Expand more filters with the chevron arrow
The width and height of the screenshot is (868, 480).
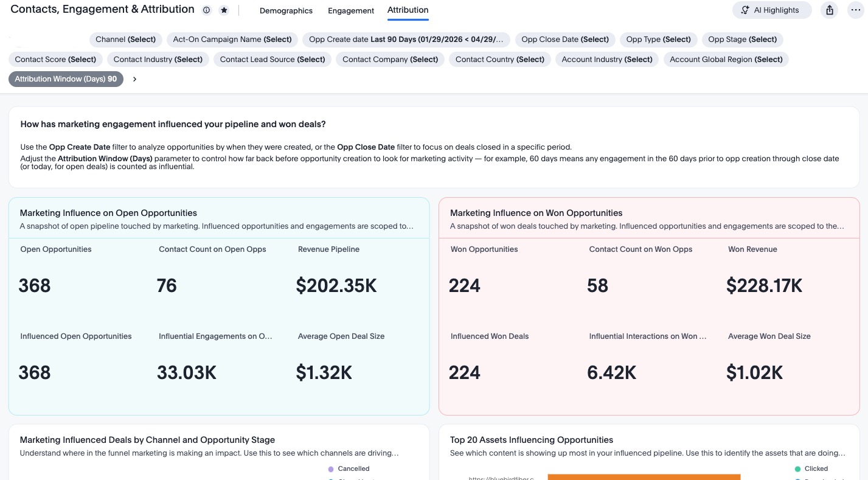134,79
